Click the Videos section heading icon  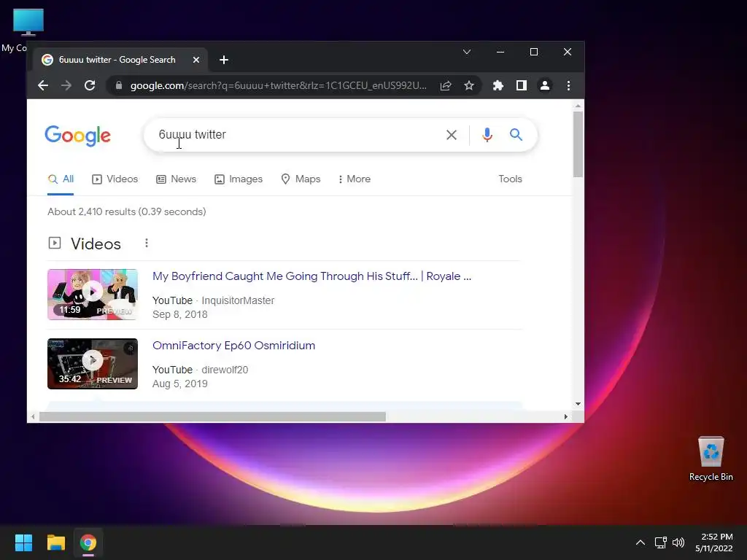pyautogui.click(x=54, y=244)
